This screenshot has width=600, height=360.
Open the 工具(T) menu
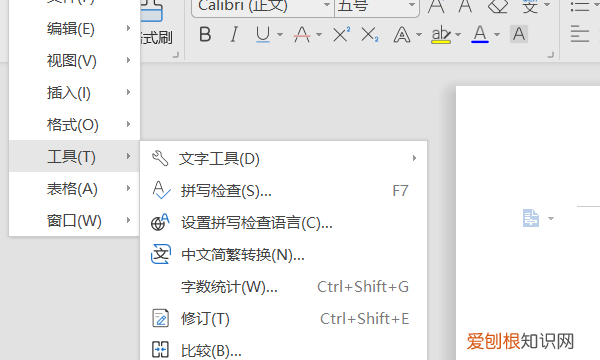click(74, 156)
